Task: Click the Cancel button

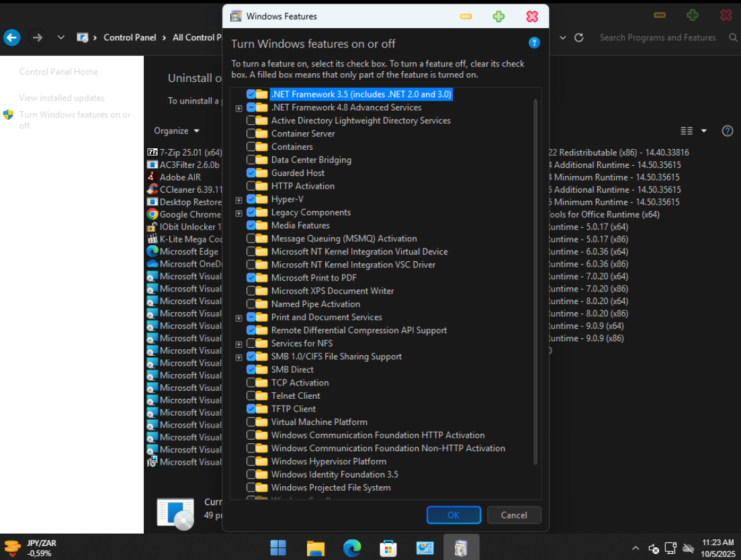Action: click(514, 515)
